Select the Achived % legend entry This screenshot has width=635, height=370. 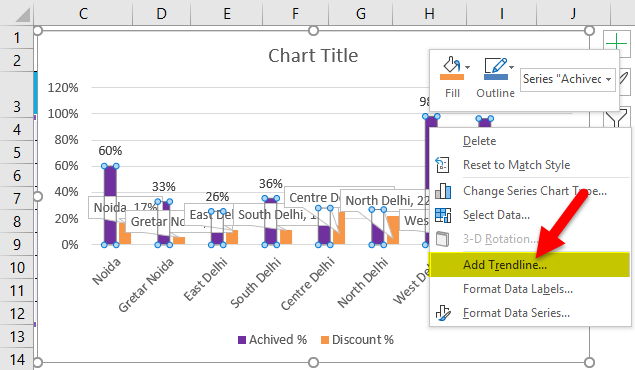272,340
